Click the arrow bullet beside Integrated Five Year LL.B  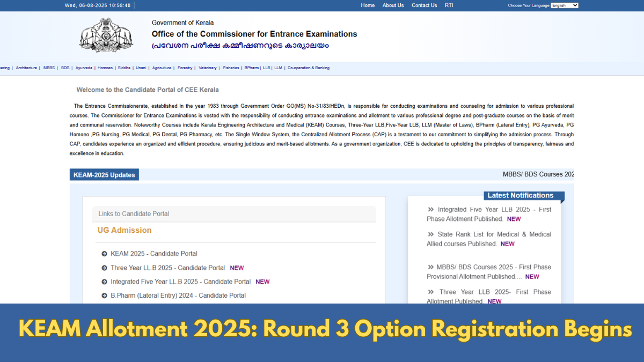click(104, 282)
